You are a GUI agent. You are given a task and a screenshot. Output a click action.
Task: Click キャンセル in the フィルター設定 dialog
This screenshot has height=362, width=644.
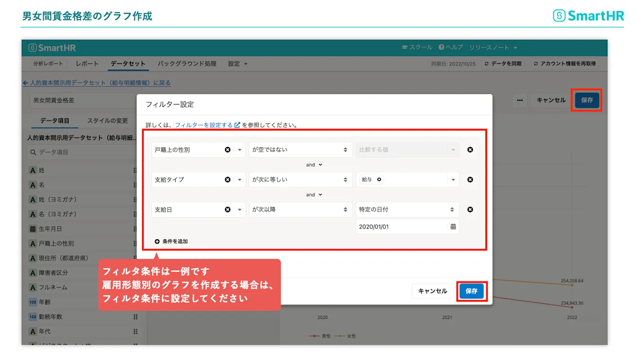(x=433, y=291)
